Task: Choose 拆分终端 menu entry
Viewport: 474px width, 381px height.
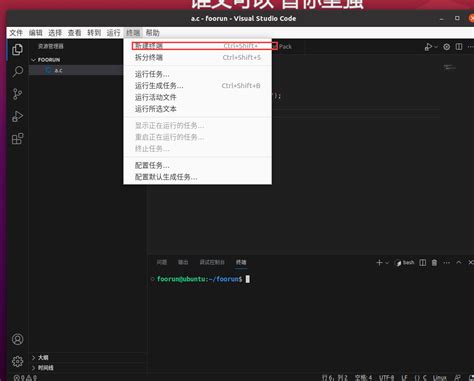Action: click(198, 58)
